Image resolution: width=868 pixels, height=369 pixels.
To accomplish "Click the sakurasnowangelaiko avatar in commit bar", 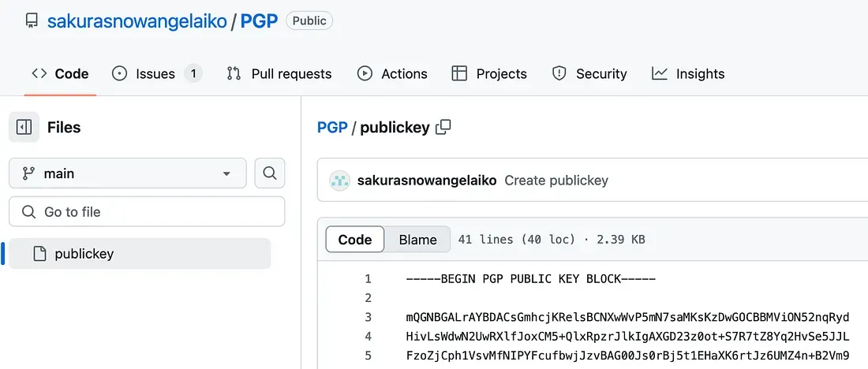I will point(339,181).
